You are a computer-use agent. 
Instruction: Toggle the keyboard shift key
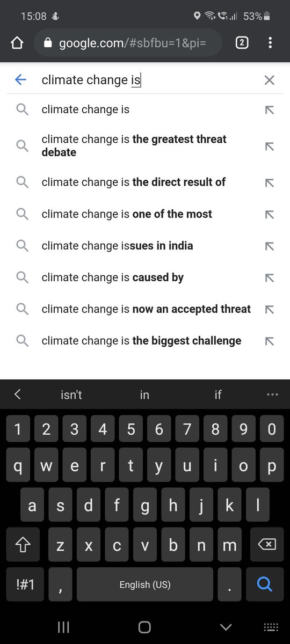point(23,545)
